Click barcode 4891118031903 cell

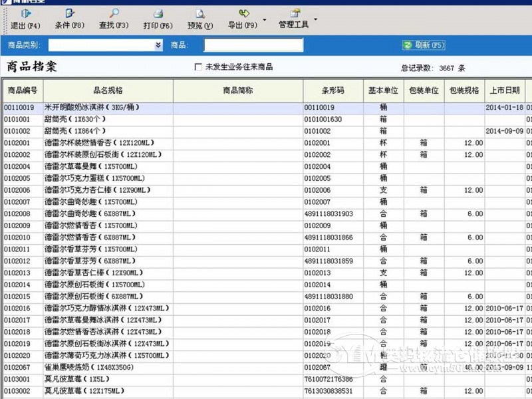333,213
